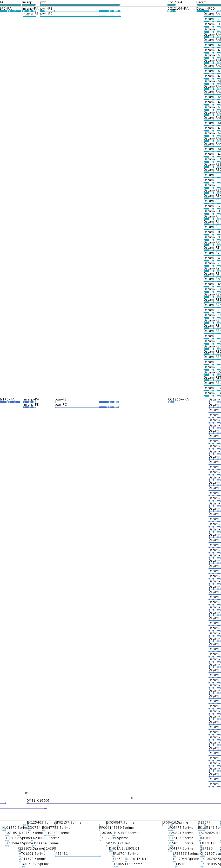The height and width of the screenshot is (868, 221).
Task: Click the CG12164 gene label
Action: 175,2
